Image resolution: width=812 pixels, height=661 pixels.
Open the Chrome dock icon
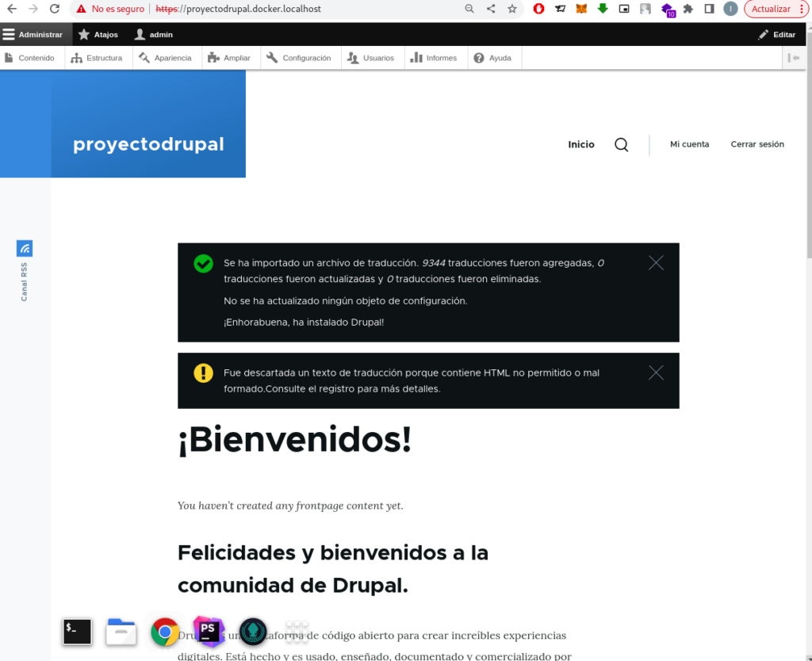point(165,632)
